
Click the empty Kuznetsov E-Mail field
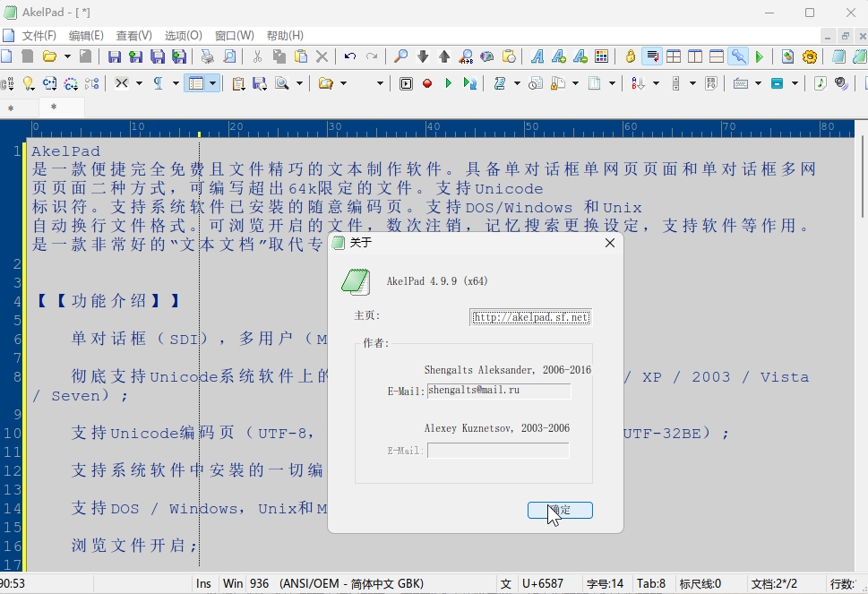coord(498,451)
